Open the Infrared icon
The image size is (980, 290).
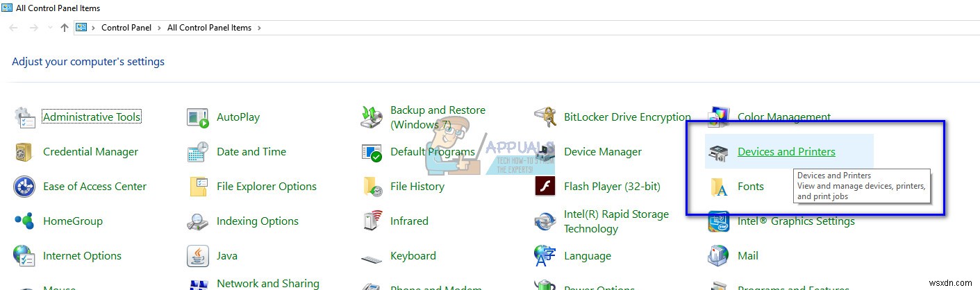372,221
